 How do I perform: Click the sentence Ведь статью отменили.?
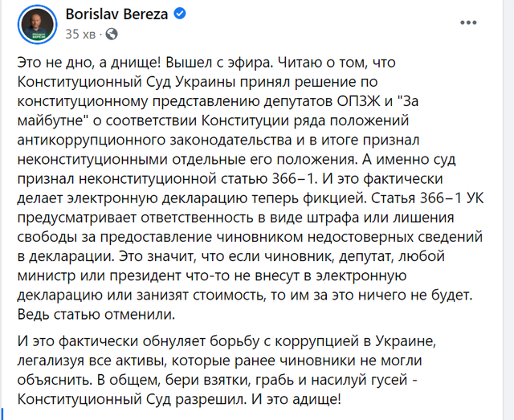pyautogui.click(x=96, y=315)
